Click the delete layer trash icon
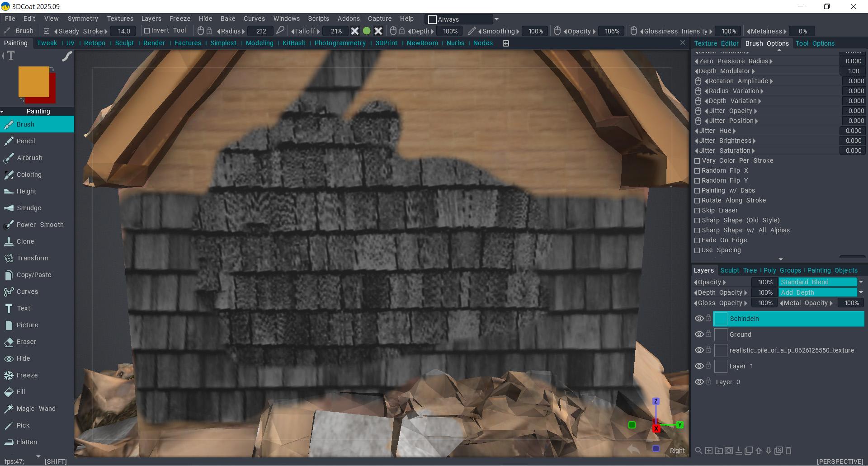868x466 pixels. click(x=788, y=451)
